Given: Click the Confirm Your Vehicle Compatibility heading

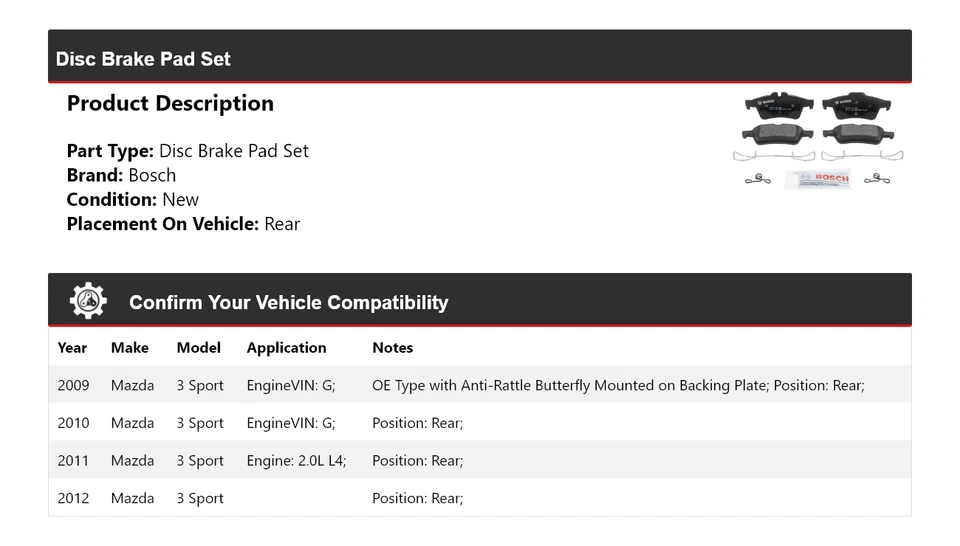Looking at the screenshot, I should (x=288, y=303).
